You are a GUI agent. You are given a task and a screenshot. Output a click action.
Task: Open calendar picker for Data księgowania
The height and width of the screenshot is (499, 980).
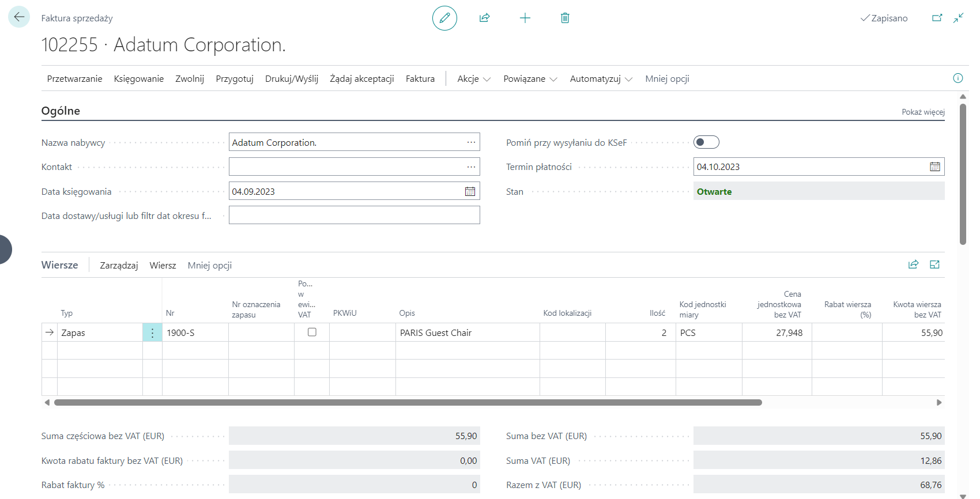point(470,191)
